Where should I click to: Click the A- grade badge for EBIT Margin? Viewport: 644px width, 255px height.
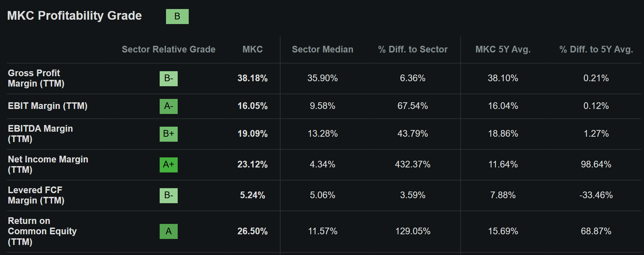(x=169, y=106)
